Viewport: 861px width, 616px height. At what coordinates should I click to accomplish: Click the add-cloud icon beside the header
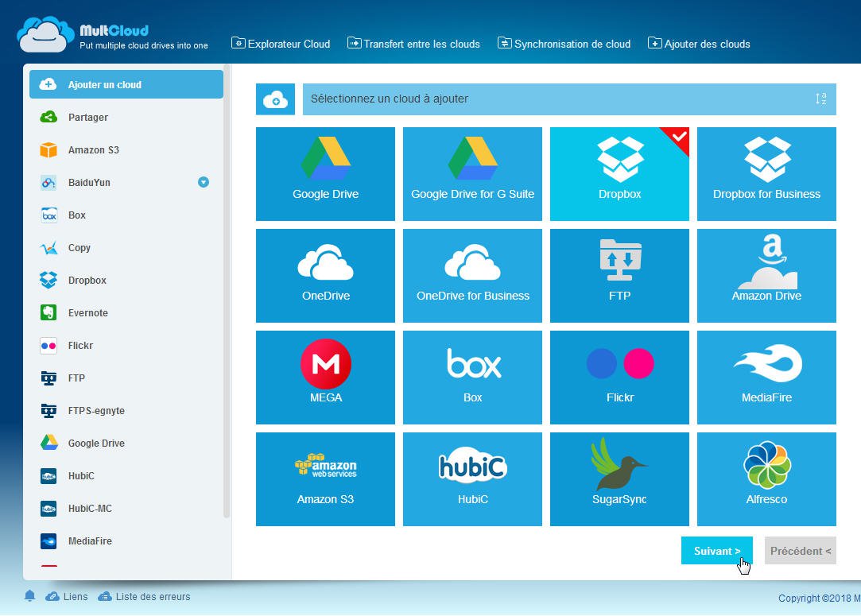click(x=275, y=99)
